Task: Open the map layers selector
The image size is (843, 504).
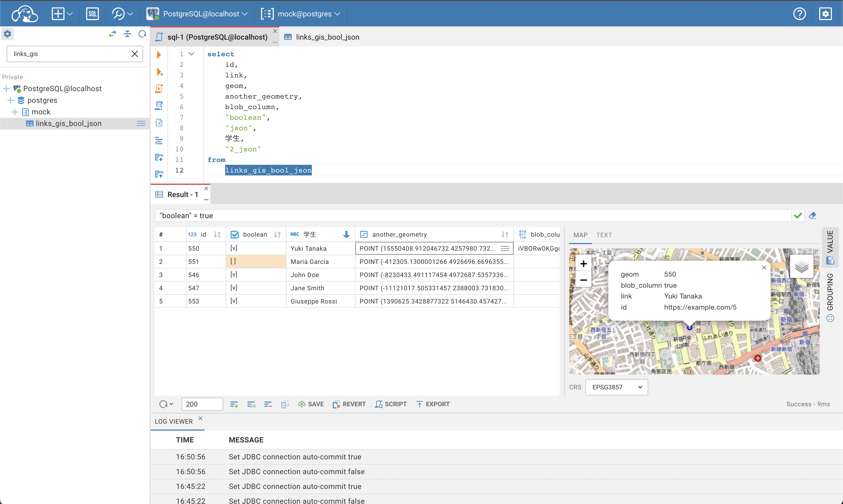Action: coord(801,266)
